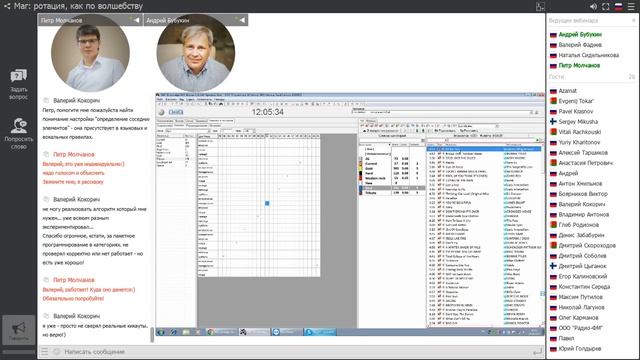Select guest Azamat
The width and height of the screenshot is (640, 360).
tap(567, 91)
